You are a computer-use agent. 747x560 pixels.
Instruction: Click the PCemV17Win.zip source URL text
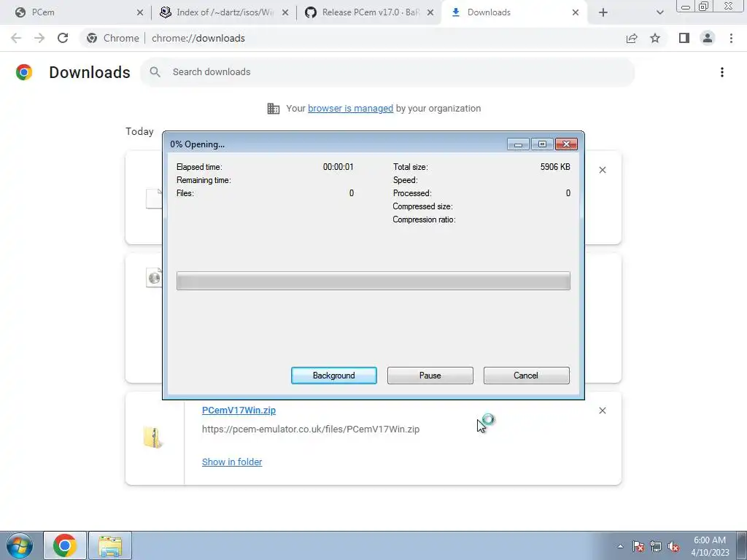tap(311, 429)
